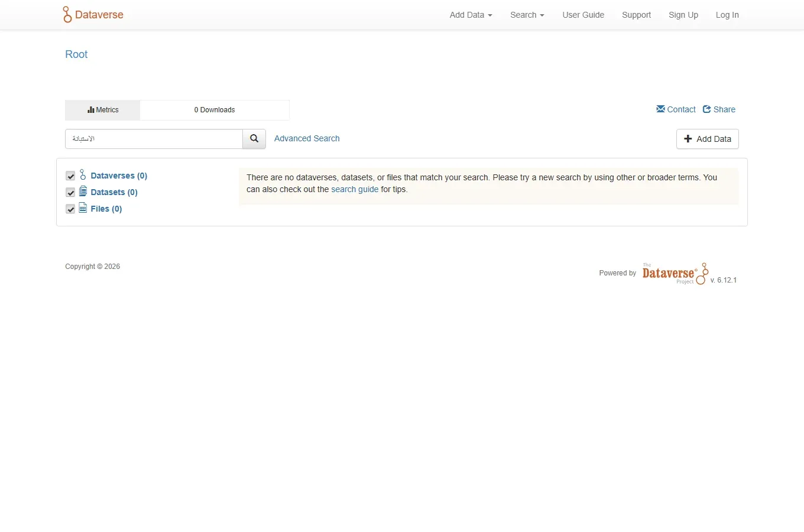
Task: Click the Add Data button with the plus icon
Action: 707,139
